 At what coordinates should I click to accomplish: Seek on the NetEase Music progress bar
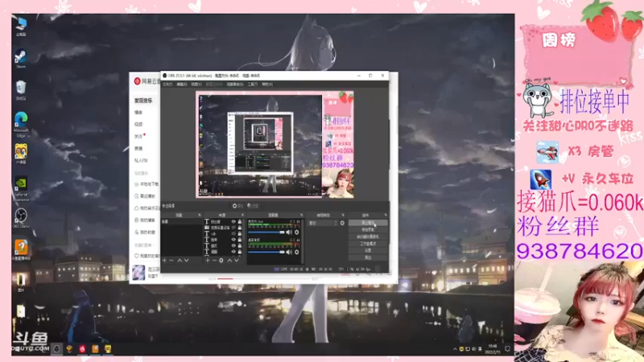(263, 278)
